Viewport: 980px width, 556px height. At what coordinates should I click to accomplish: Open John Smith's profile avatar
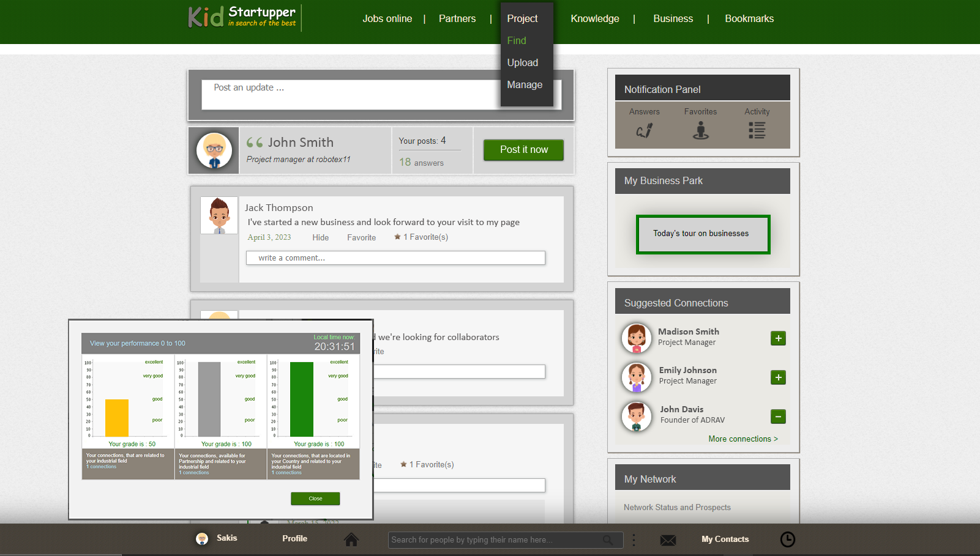click(x=214, y=150)
